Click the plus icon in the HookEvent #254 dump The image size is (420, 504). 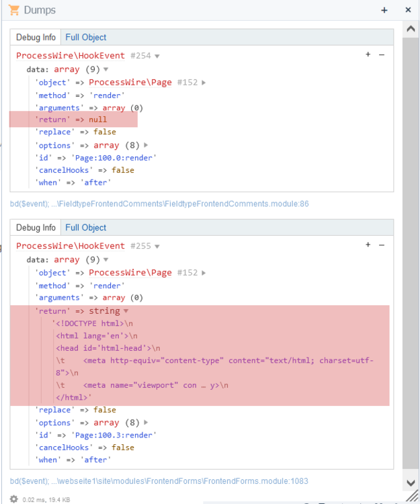[x=368, y=55]
